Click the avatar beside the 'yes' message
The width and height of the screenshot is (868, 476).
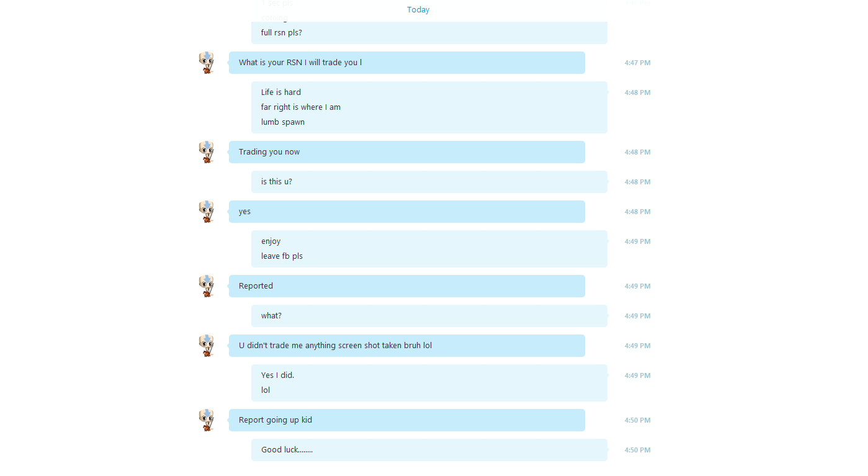(x=207, y=212)
